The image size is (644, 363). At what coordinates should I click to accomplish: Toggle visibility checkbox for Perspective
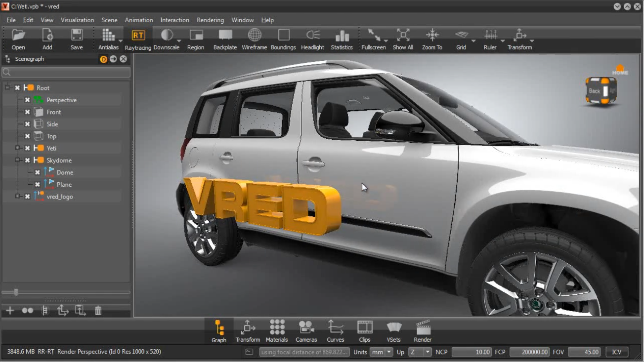[28, 100]
